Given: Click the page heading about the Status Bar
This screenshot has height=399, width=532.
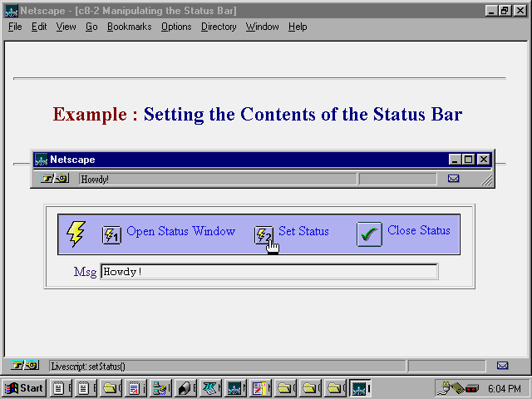Looking at the screenshot, I should [x=258, y=115].
